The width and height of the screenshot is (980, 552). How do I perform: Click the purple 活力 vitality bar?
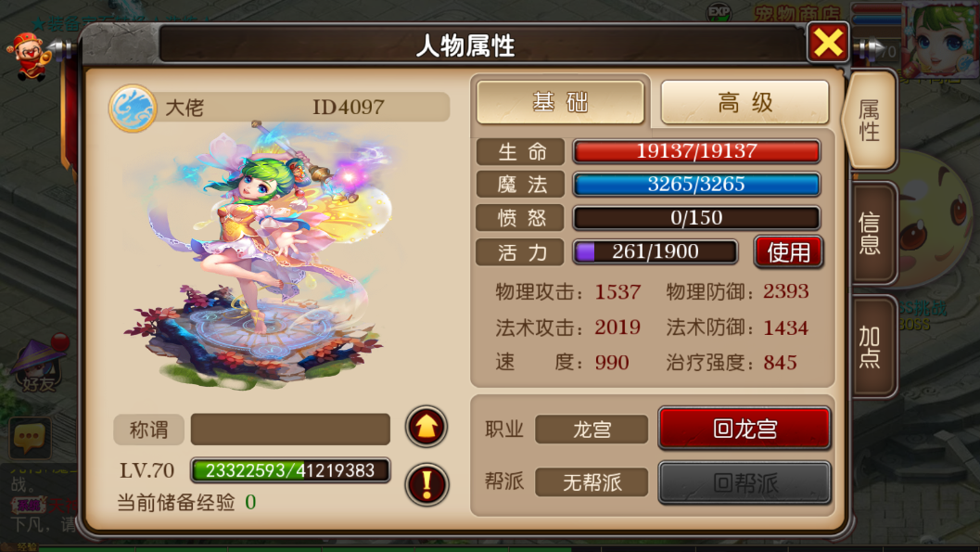point(655,251)
